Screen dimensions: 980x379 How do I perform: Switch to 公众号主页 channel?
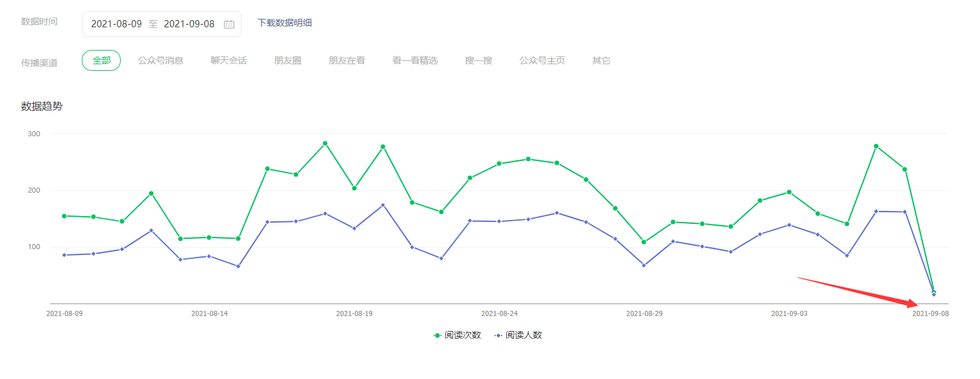542,60
